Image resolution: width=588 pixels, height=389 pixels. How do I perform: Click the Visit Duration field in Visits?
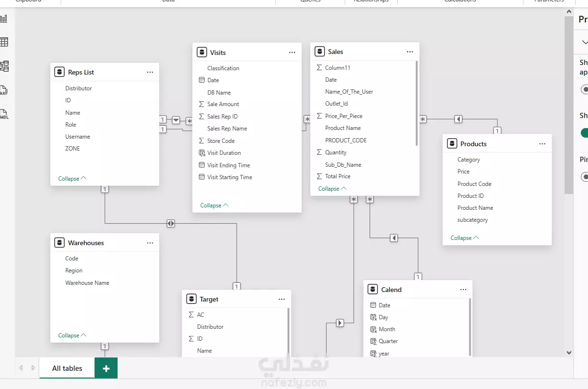coord(224,153)
